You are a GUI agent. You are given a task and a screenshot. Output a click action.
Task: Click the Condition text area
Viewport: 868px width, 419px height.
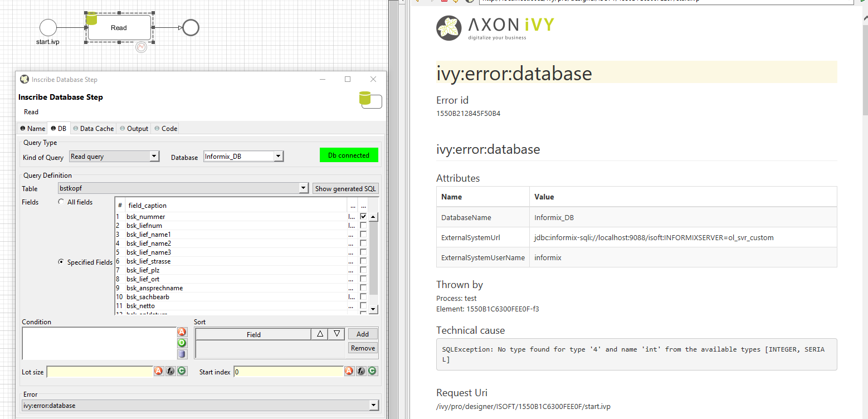(99, 343)
